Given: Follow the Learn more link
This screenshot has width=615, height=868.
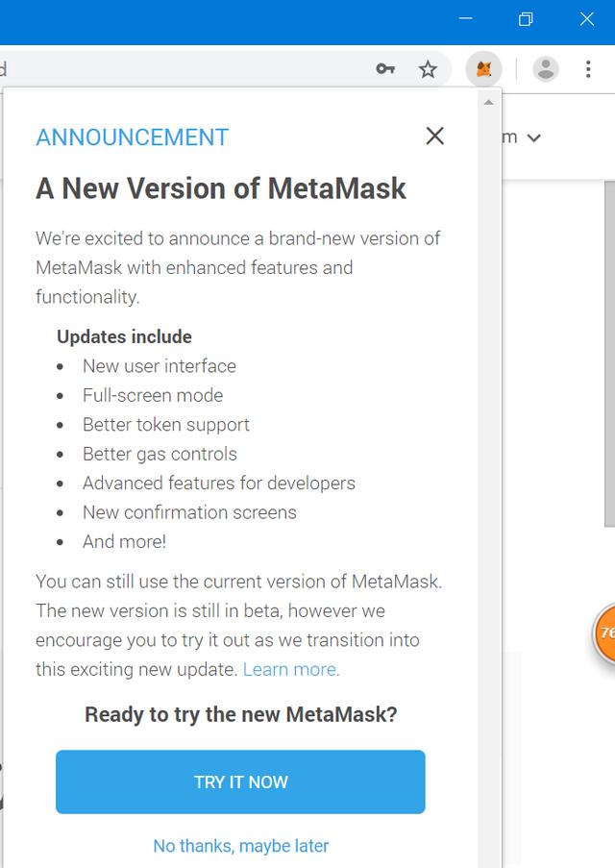Looking at the screenshot, I should [291, 669].
